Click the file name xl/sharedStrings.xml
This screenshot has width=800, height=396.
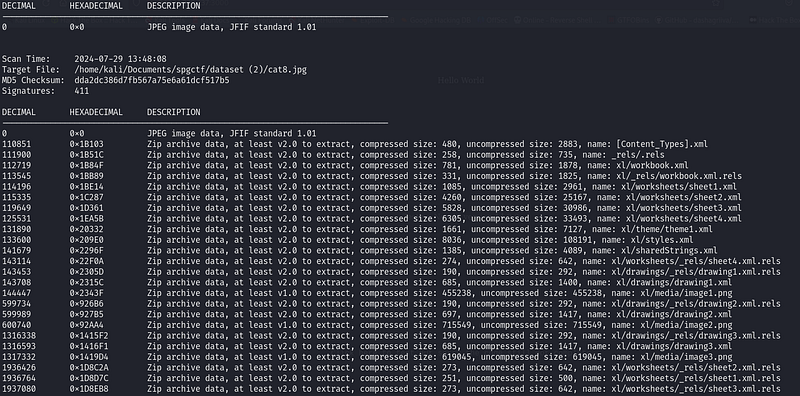tap(669, 251)
